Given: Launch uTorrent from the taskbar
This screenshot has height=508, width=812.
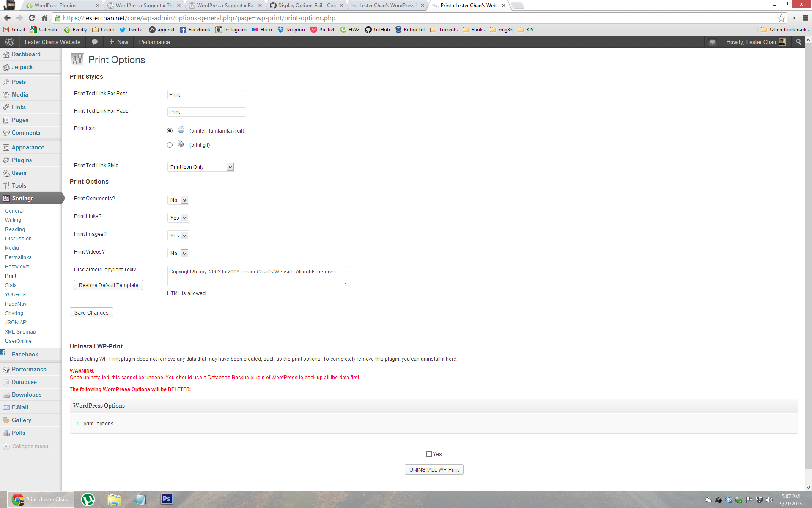Looking at the screenshot, I should click(88, 500).
